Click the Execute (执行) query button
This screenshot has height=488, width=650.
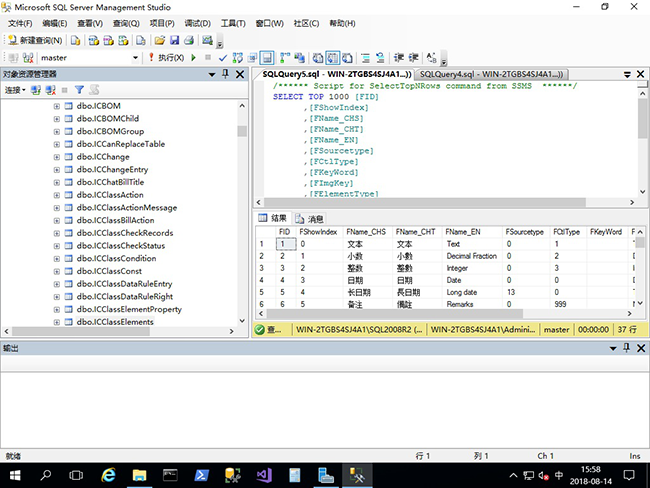(x=164, y=58)
